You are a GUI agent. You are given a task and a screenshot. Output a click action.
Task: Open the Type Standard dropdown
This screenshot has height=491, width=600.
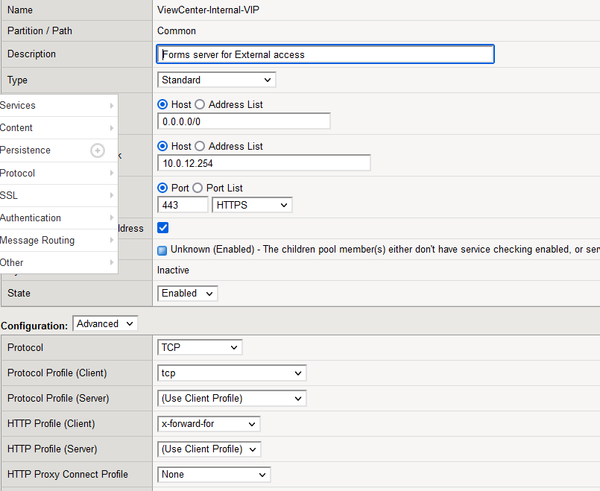(216, 80)
